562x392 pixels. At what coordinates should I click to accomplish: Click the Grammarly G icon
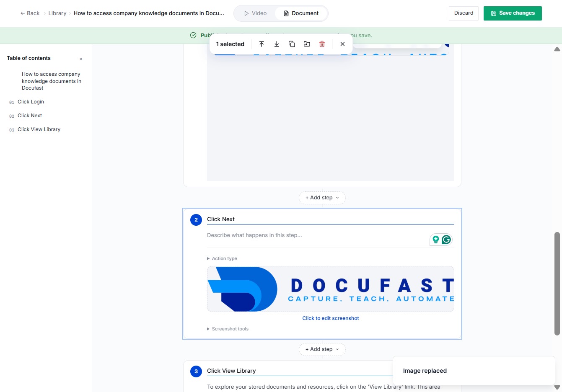click(446, 240)
